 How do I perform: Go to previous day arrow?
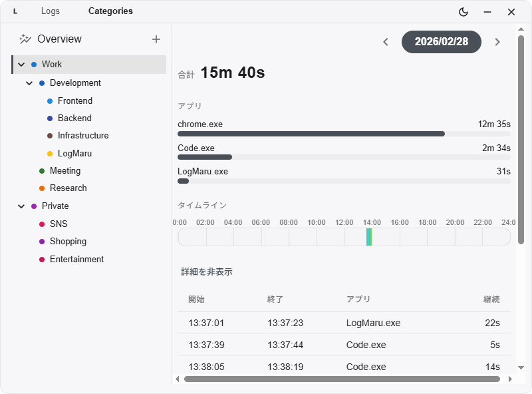pos(386,42)
